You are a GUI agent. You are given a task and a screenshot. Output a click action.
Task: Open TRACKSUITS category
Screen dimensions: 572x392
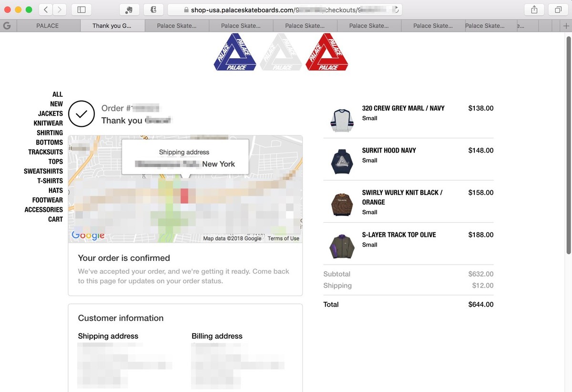pyautogui.click(x=46, y=152)
